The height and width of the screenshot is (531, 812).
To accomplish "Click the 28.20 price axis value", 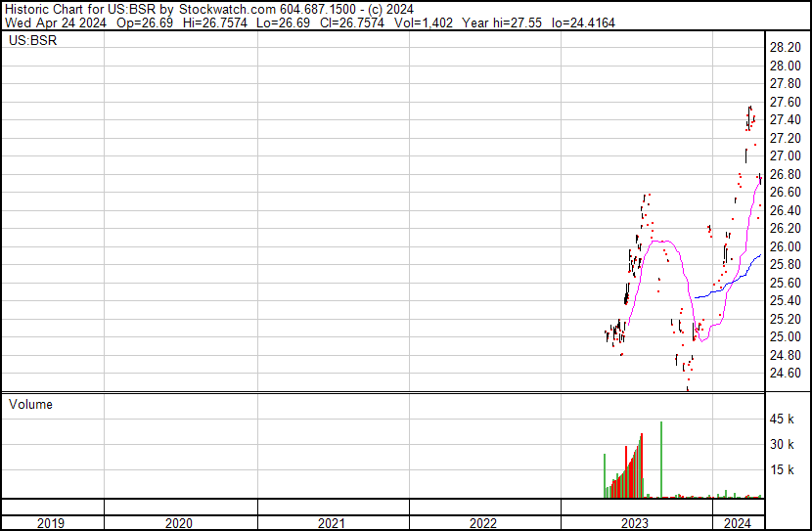I will click(x=785, y=48).
